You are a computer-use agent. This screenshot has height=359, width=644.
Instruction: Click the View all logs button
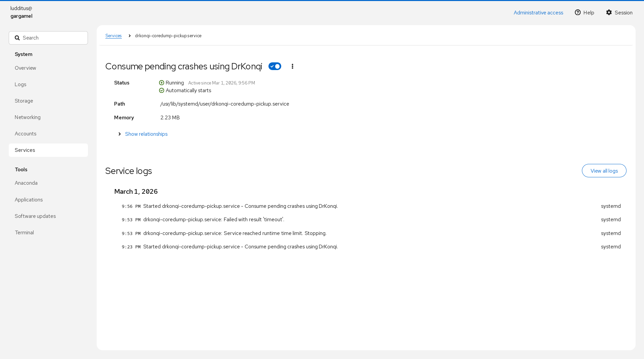click(x=604, y=171)
